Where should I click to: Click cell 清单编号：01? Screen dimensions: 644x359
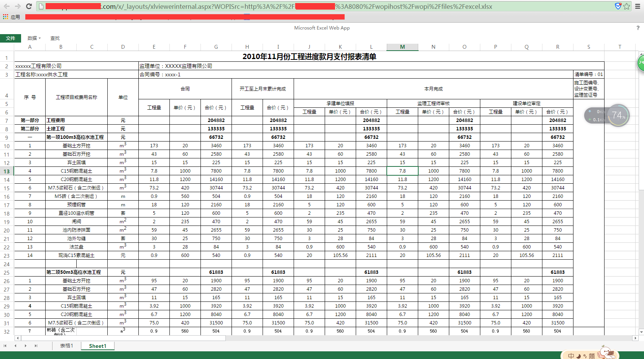588,74
